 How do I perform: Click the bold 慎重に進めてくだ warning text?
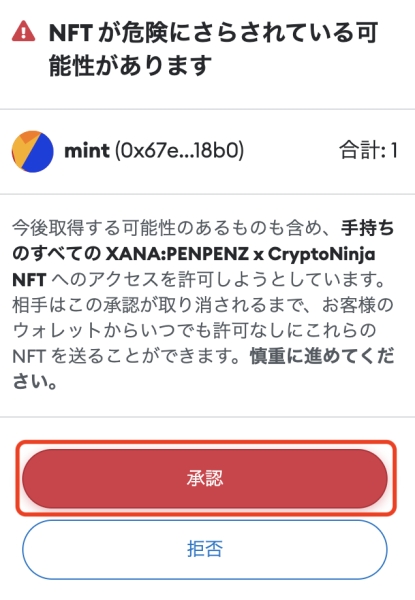point(322,357)
